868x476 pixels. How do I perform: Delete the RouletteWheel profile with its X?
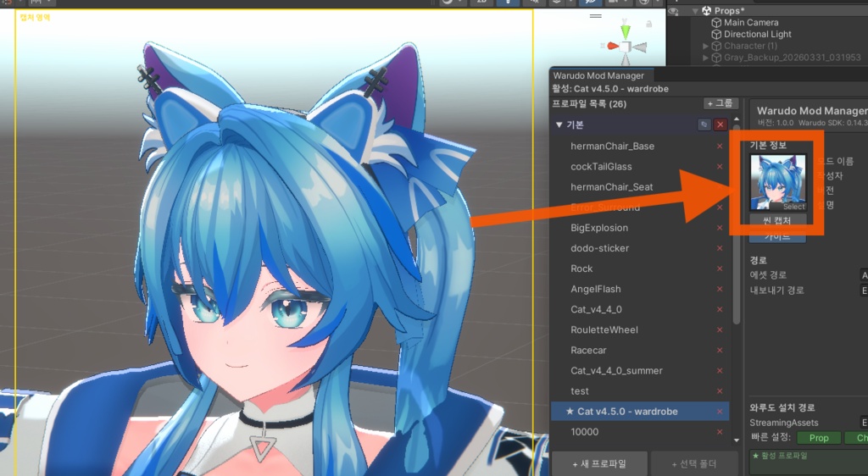pyautogui.click(x=720, y=330)
